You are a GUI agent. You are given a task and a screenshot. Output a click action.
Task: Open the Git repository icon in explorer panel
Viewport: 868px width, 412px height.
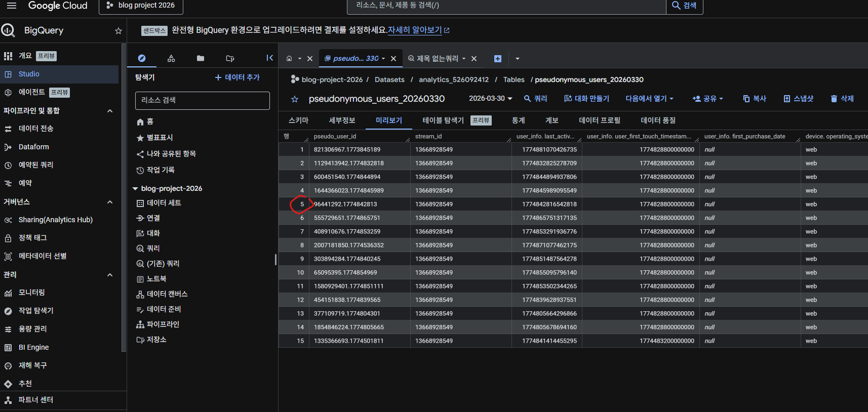(x=230, y=58)
